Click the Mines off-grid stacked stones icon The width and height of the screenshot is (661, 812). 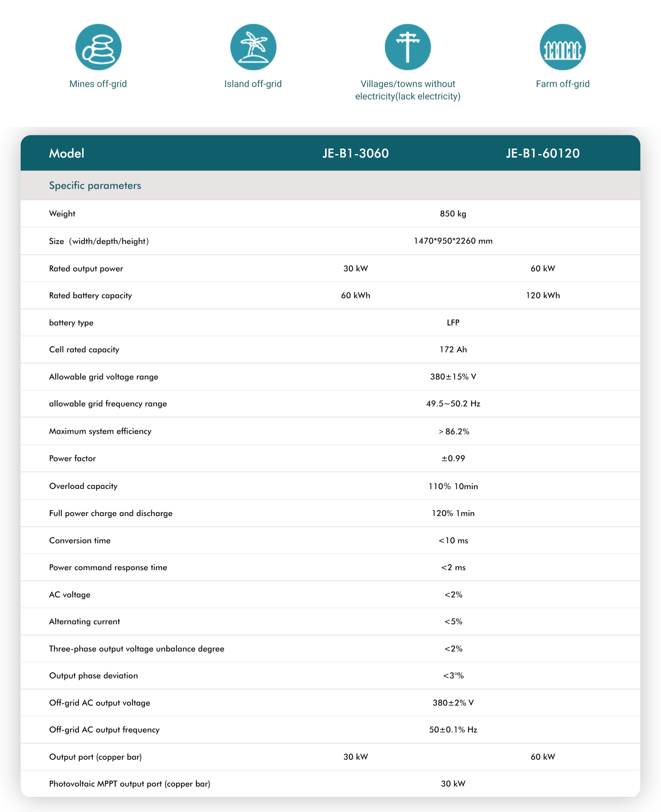pos(98,47)
